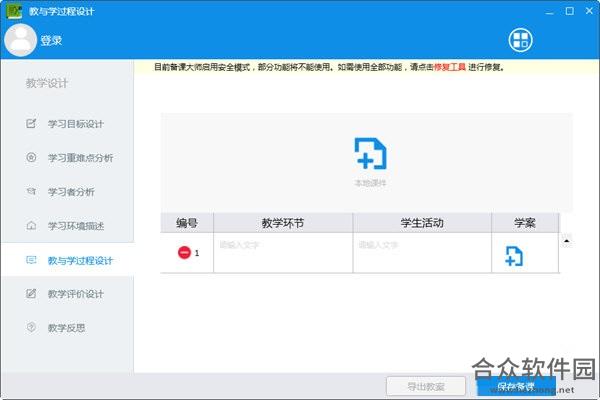Click the 教学反思 icon

point(31,327)
